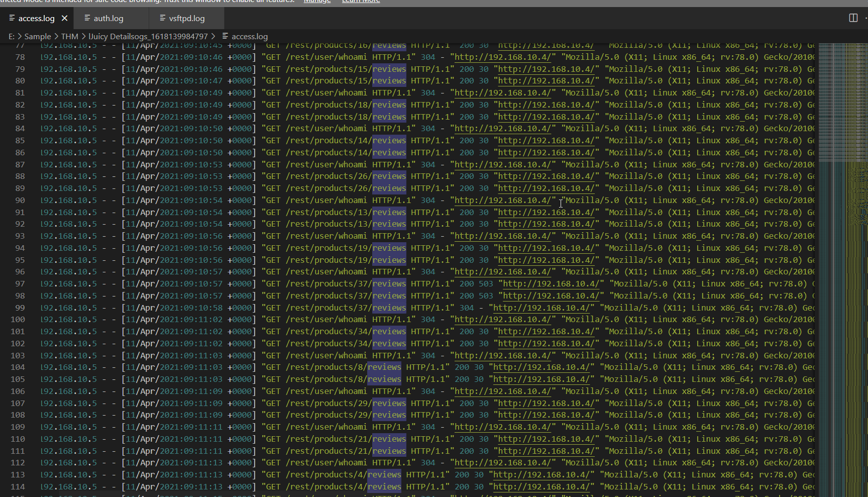Viewport: 868px width, 497px height.
Task: Open the vsftpd.log tab
Action: click(186, 19)
